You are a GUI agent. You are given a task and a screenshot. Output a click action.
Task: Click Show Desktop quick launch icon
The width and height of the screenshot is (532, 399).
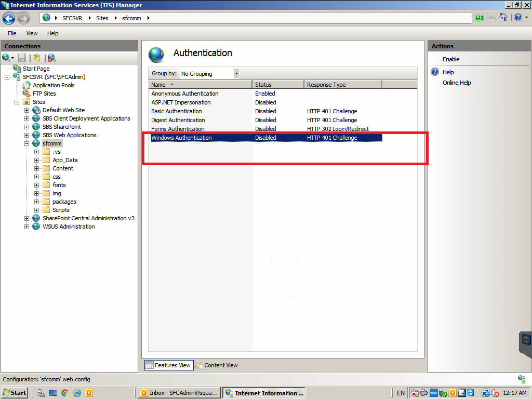(x=53, y=393)
